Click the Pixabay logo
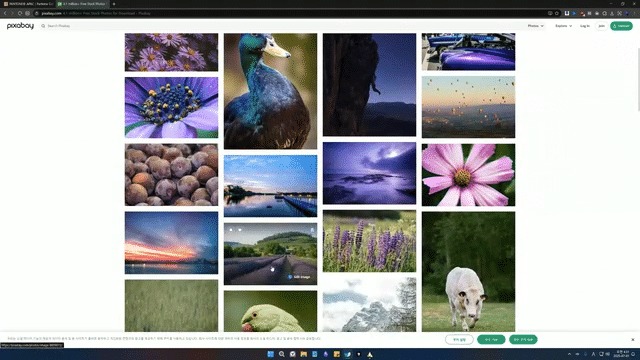This screenshot has width=640, height=360. tap(20, 26)
